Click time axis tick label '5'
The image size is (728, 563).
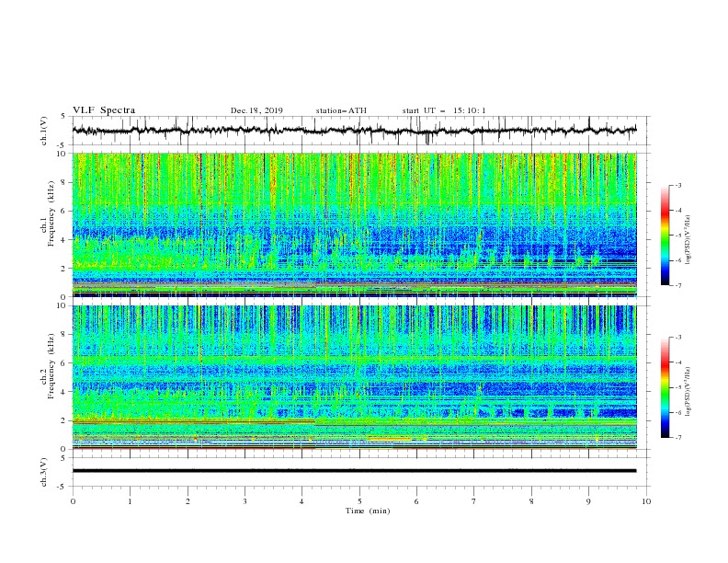click(359, 501)
